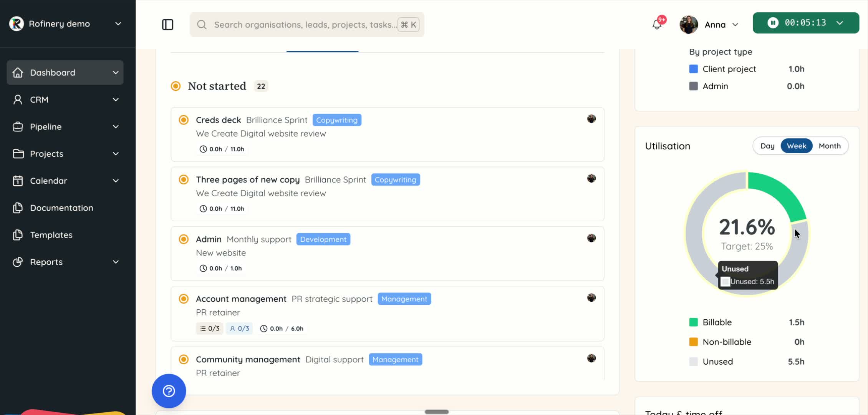
Task: Click the Calendar sidebar icon
Action: click(x=18, y=181)
